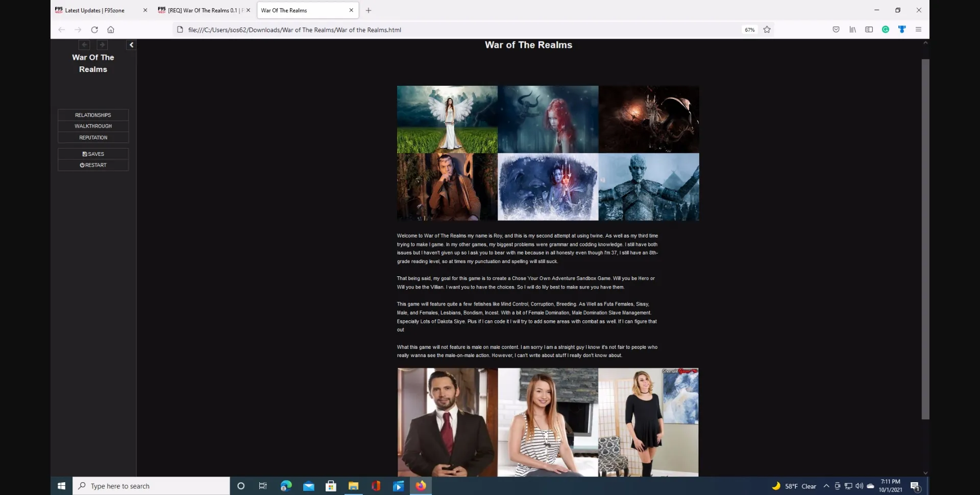Switch to the Latest Updates F95zone tab

pos(94,10)
